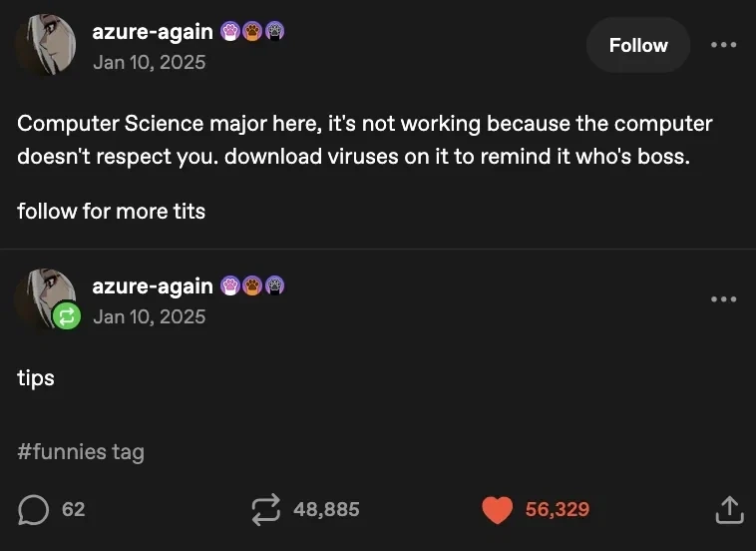Screen dimensions: 756x551
Task: Click the orange paw badge on reblogged post
Action: [252, 286]
